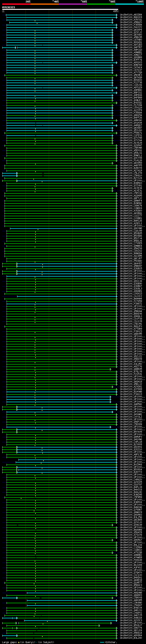
Task: Choose the UniRef100_A6R2R5 entry
Action: point(131,600)
